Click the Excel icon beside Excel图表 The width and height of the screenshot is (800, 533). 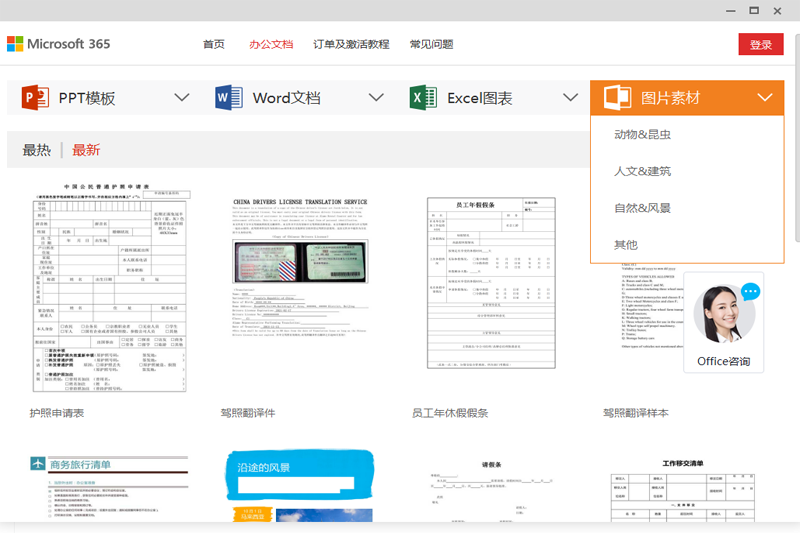pos(423,98)
